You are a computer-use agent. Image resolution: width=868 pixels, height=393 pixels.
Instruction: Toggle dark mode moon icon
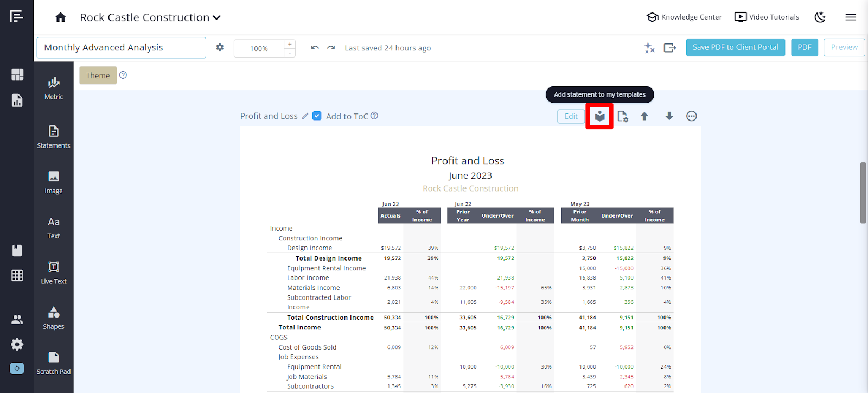(x=820, y=17)
